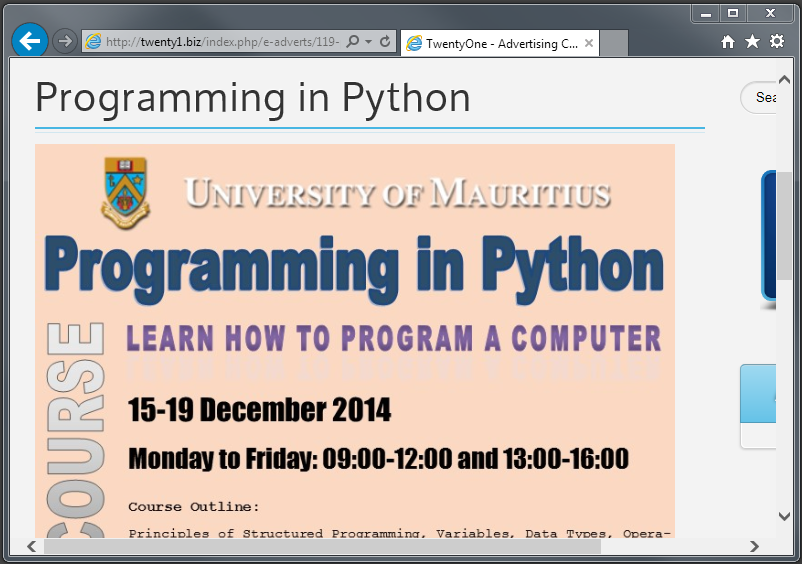Click the horizontal scrollbar right arrow
Screen dimensions: 802x564
pos(754,546)
